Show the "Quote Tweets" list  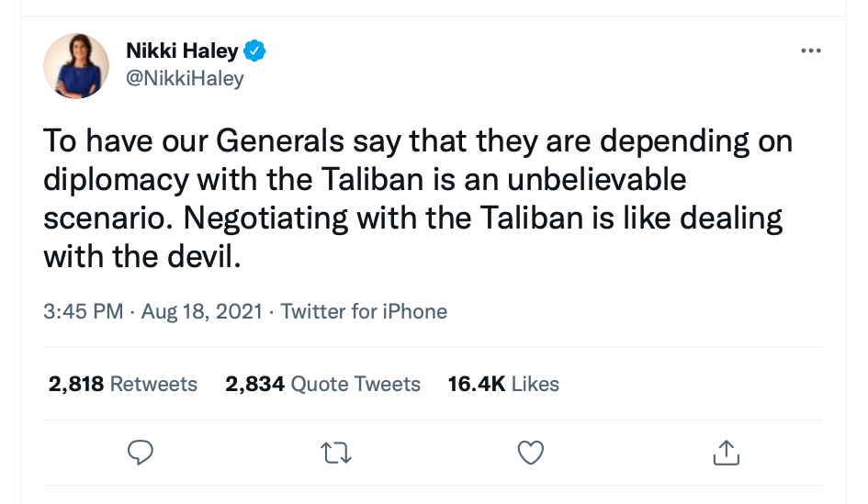(355, 384)
